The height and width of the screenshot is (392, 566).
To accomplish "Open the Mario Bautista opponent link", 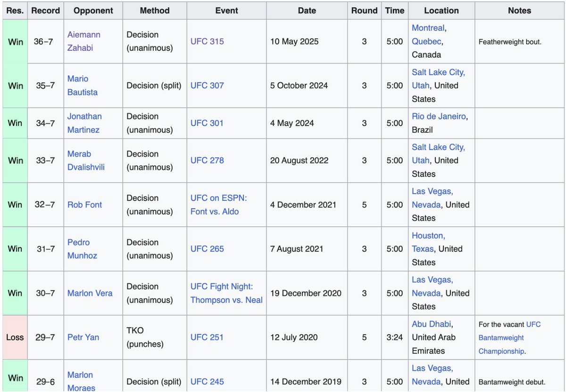I will [83, 85].
